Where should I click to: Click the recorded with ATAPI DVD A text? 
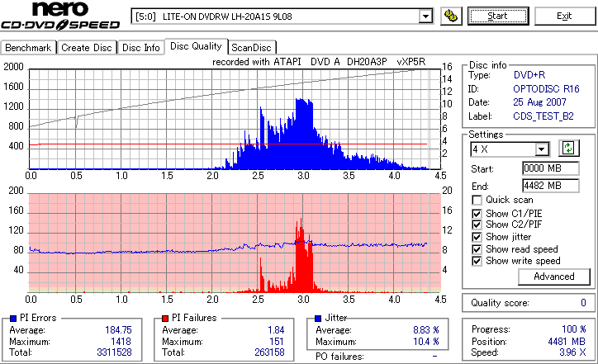tap(276, 62)
